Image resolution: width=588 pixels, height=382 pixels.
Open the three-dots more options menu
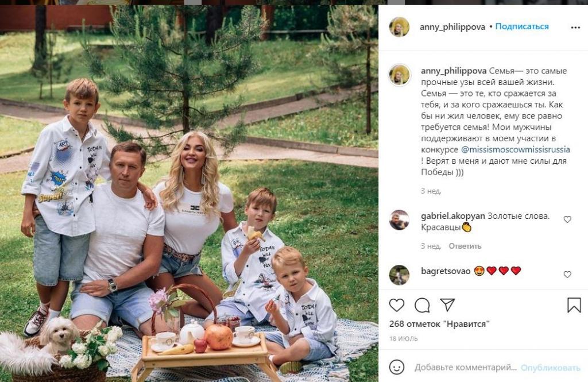(x=575, y=28)
